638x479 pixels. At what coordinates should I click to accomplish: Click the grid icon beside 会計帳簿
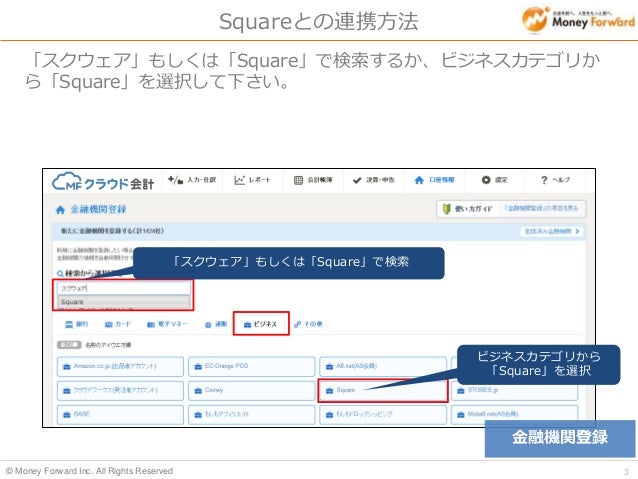click(x=298, y=180)
